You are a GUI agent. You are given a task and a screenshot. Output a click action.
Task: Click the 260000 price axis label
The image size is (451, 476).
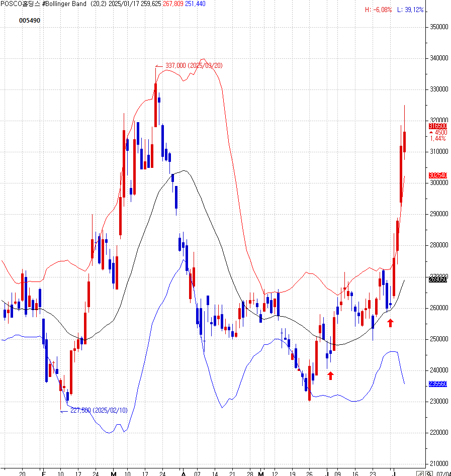pos(439,308)
